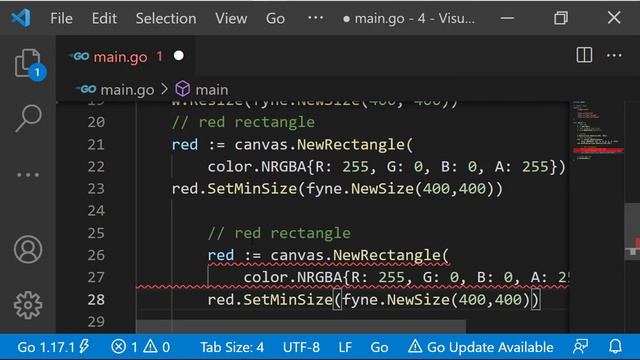Click Go 1.17.1 version in status bar
The image size is (640, 360).
53,347
